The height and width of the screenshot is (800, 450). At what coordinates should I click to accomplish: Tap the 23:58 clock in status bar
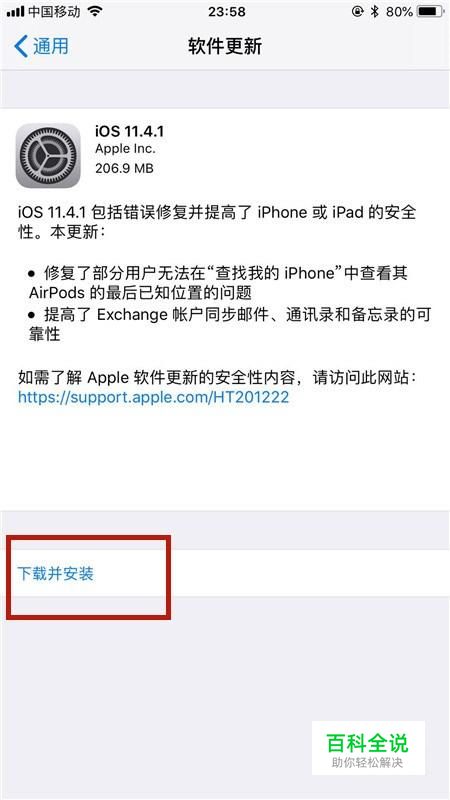[225, 11]
